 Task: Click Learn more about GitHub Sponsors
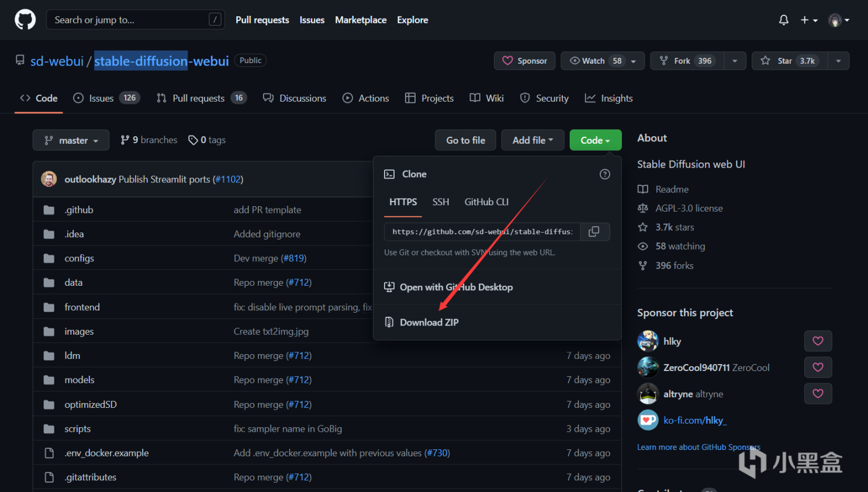(x=698, y=447)
